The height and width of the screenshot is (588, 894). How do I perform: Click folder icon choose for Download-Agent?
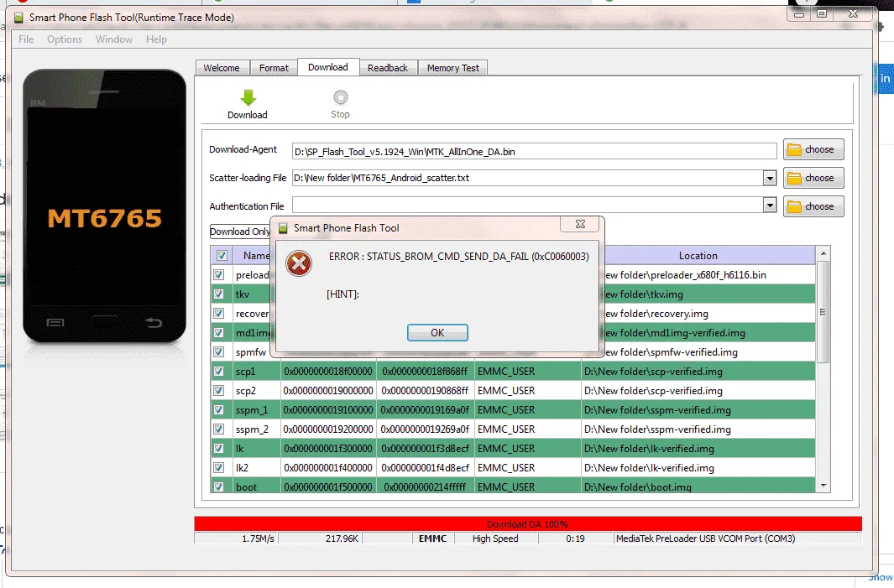point(793,150)
